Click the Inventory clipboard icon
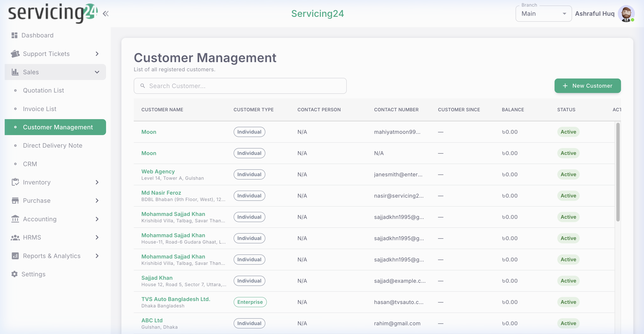This screenshot has height=334, width=644. 15,182
